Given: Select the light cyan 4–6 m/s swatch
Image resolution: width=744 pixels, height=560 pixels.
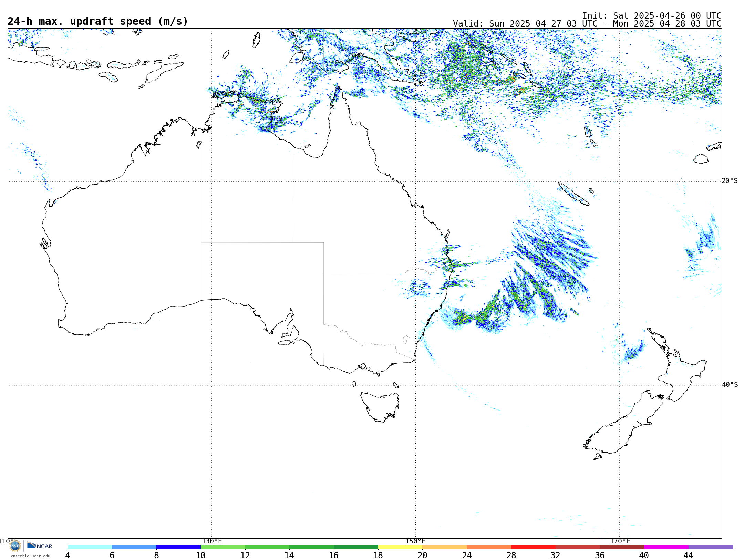Looking at the screenshot, I should coord(90,547).
